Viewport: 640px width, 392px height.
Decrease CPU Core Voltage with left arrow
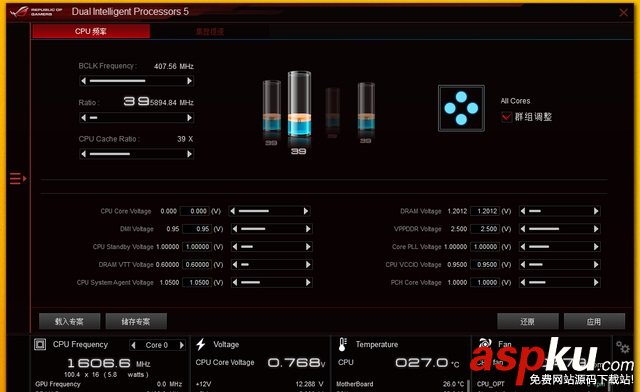tap(233, 211)
